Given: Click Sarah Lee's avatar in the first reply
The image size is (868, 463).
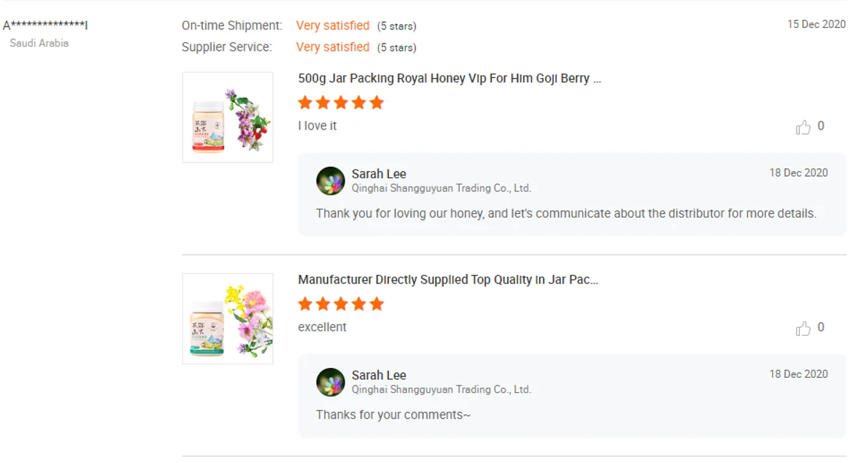Looking at the screenshot, I should click(331, 181).
